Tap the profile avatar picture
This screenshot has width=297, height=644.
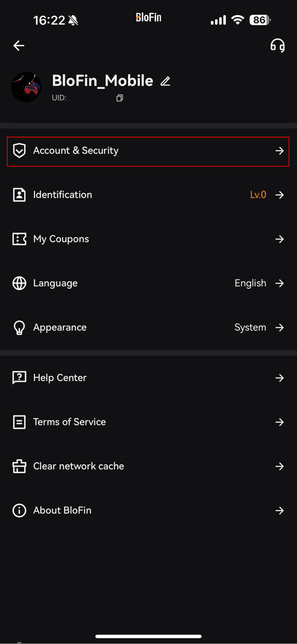coord(26,87)
